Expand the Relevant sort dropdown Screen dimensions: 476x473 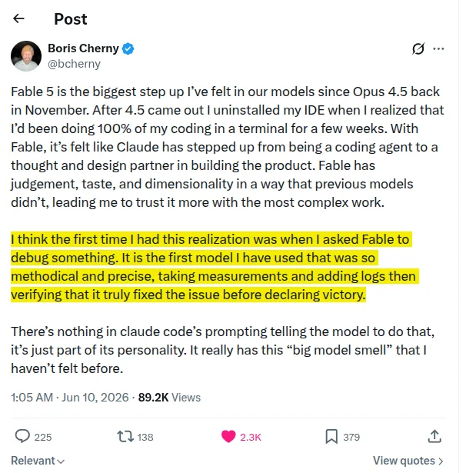click(38, 461)
